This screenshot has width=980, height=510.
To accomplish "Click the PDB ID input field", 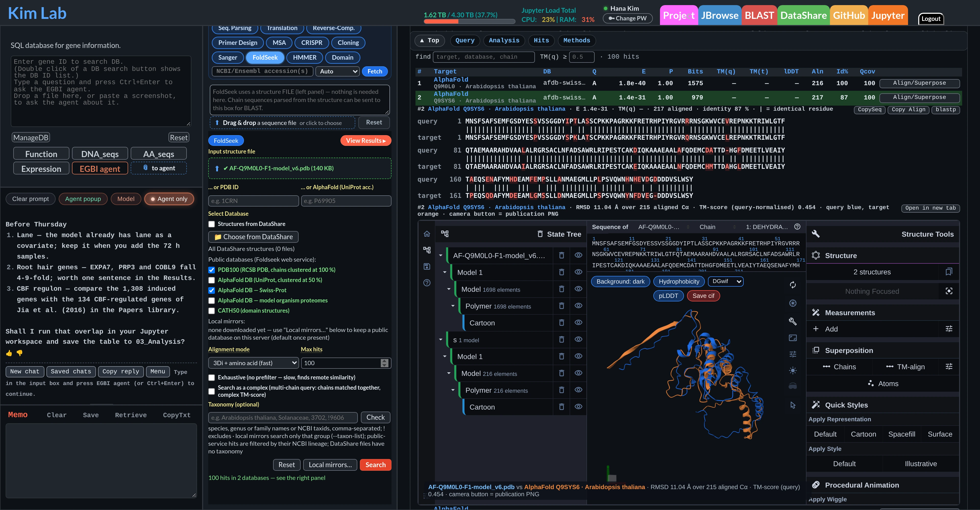I will (x=253, y=201).
